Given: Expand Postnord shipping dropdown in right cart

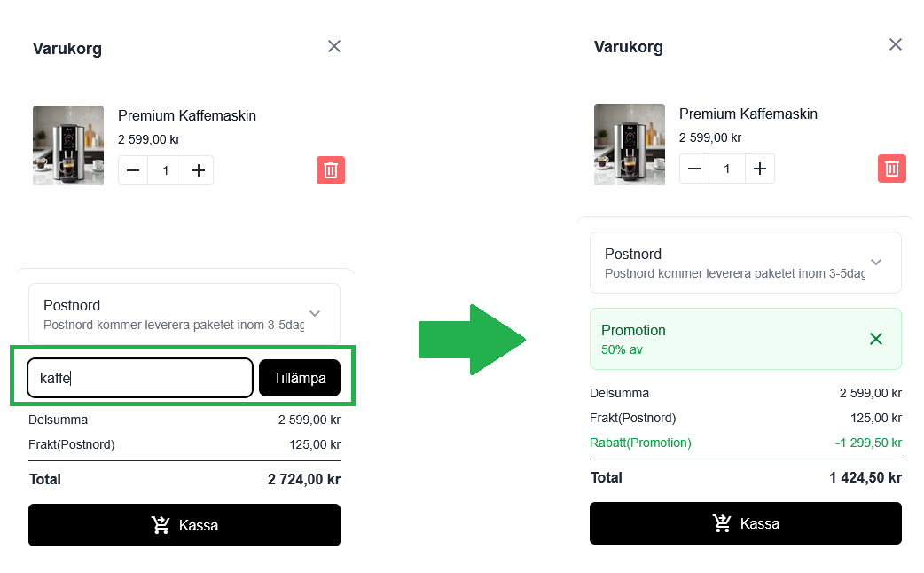Looking at the screenshot, I should 875,262.
